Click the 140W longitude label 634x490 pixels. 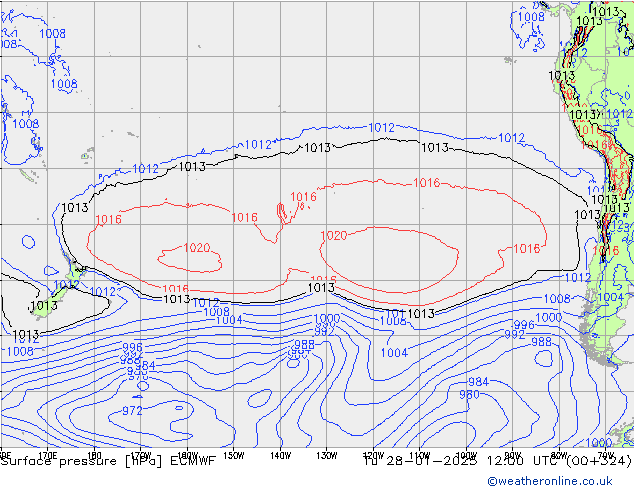[x=281, y=456]
